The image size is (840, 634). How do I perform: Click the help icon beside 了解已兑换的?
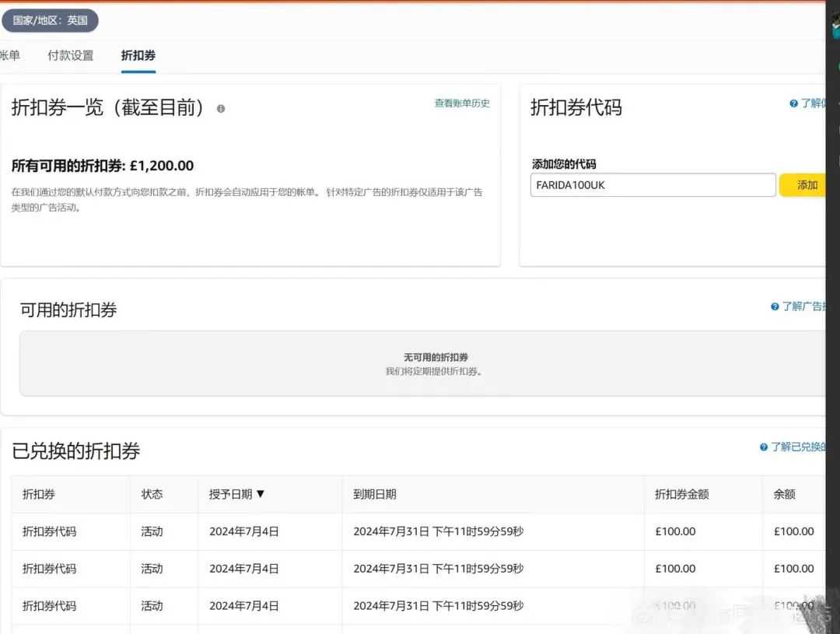tap(764, 447)
